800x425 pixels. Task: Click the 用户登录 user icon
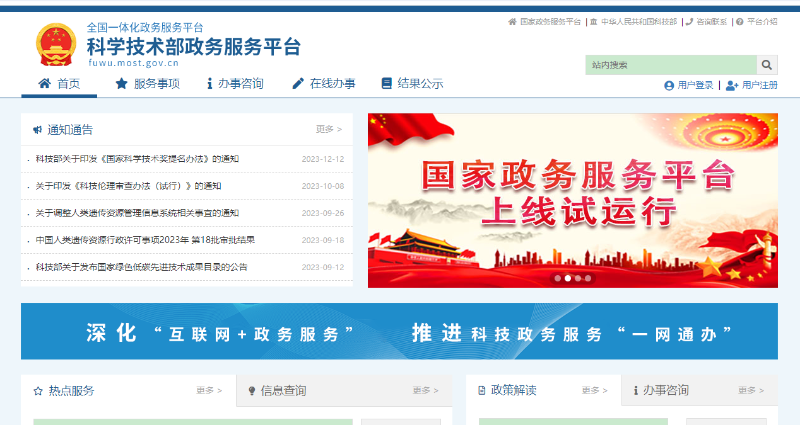click(669, 86)
